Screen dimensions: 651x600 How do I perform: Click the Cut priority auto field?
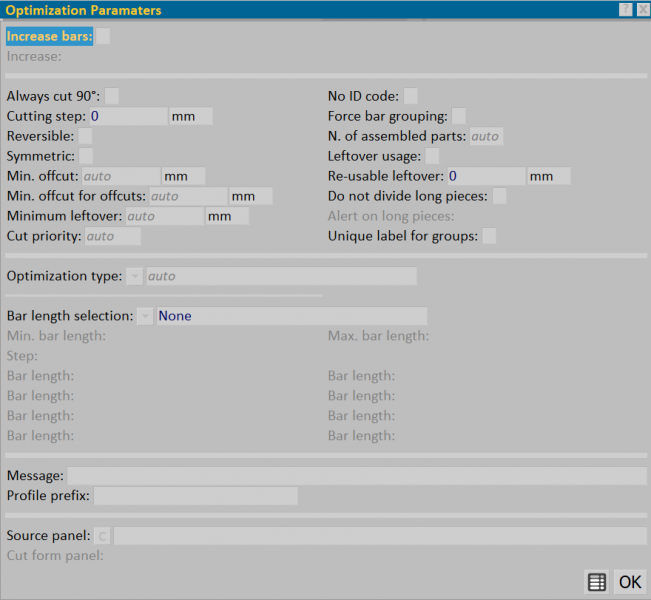click(113, 236)
